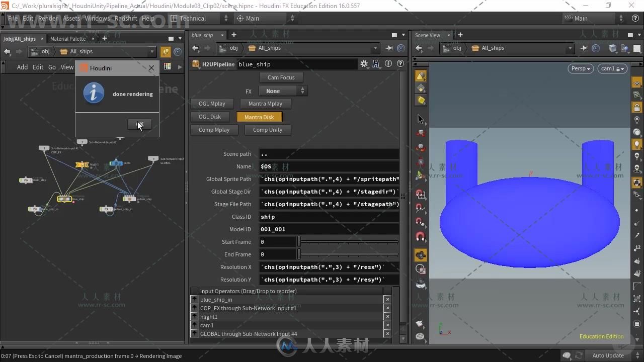Click the OGL Mplay button

click(212, 104)
